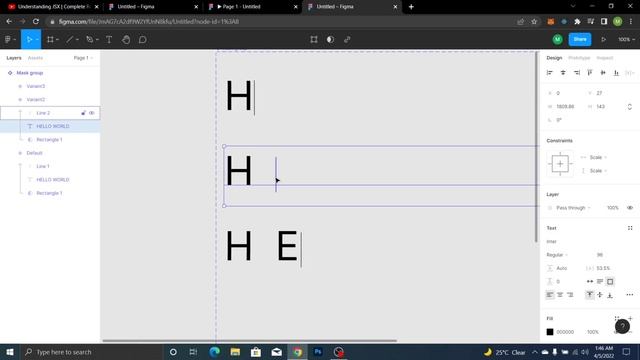Align left icon in Design panel
Screen dimensions: 640x360
549,73
